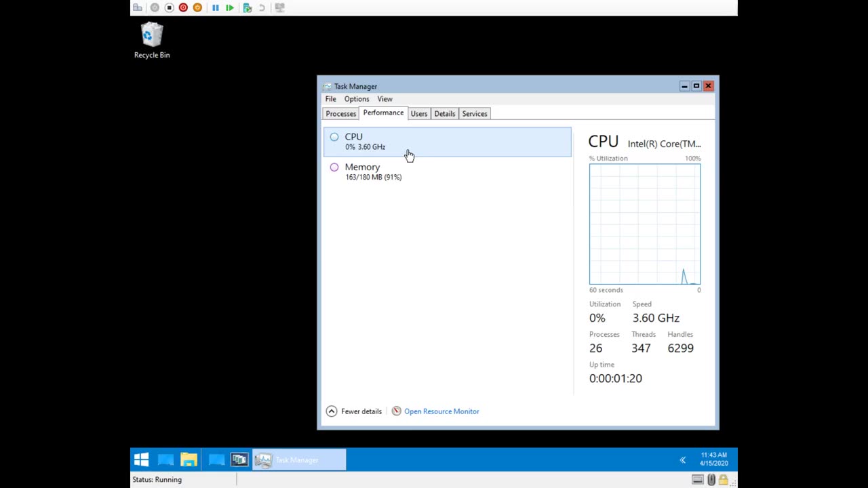Go to the Details tab
Screen dimensions: 868x488
coord(445,114)
